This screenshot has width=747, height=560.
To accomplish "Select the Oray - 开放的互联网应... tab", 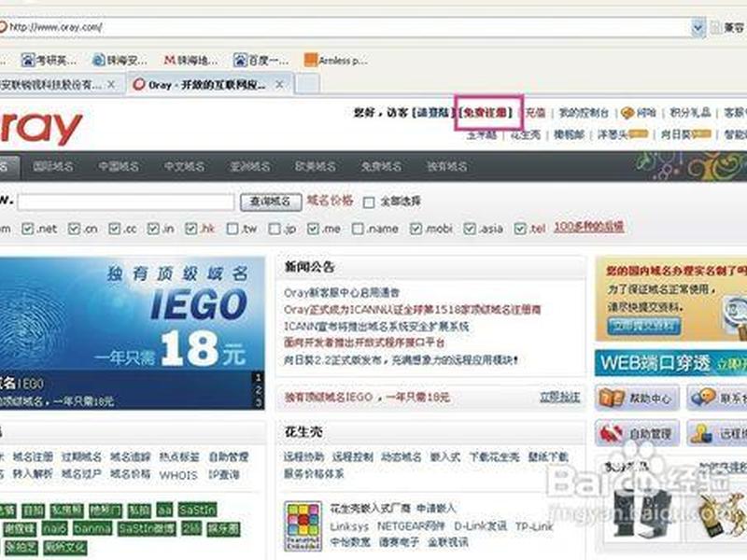I will pos(206,85).
